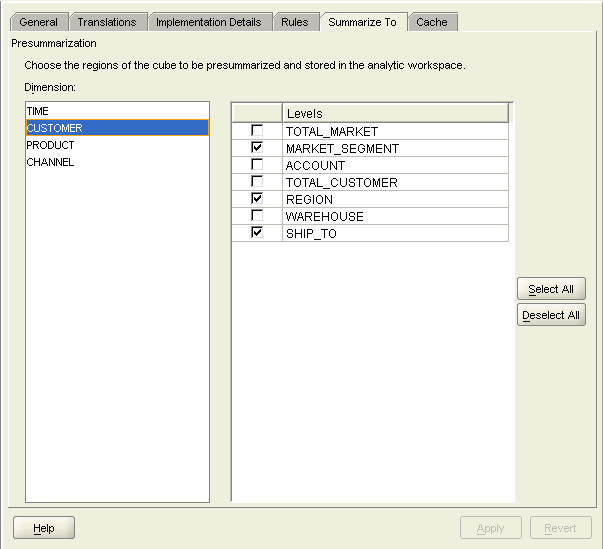Image resolution: width=603 pixels, height=549 pixels.
Task: Select the CUSTOMER dimension entry
Action: click(x=55, y=128)
